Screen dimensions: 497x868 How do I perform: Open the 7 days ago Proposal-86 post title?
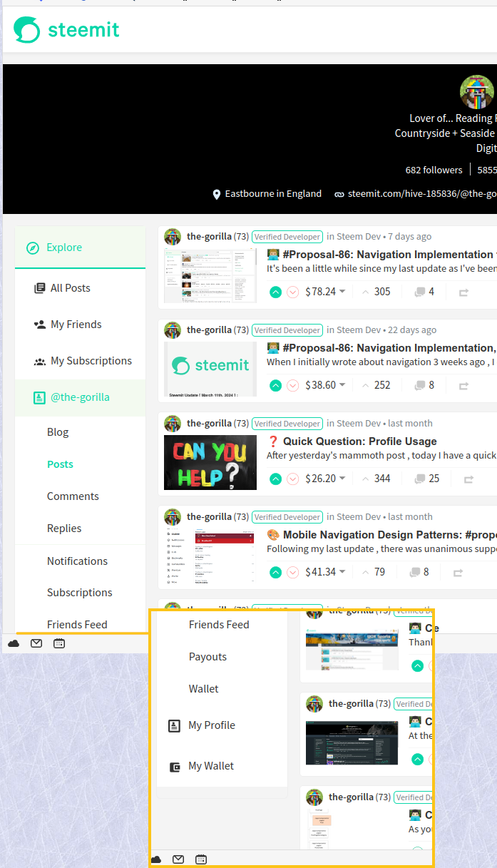click(389, 255)
